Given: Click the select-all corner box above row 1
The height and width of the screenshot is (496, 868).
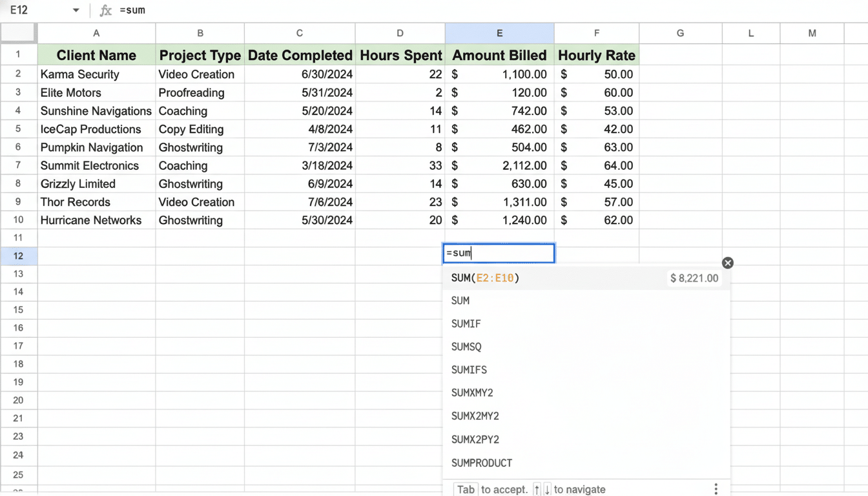Looking at the screenshot, I should pos(19,32).
